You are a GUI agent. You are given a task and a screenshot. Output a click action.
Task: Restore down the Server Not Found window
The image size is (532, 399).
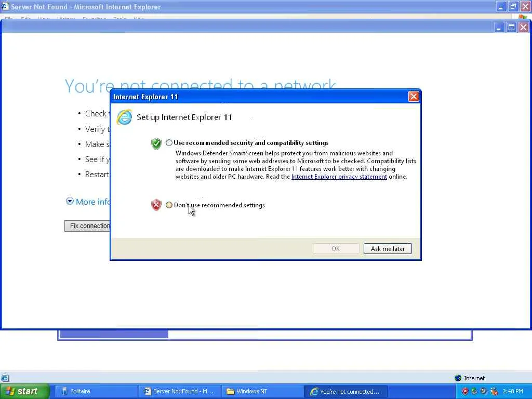pyautogui.click(x=513, y=6)
